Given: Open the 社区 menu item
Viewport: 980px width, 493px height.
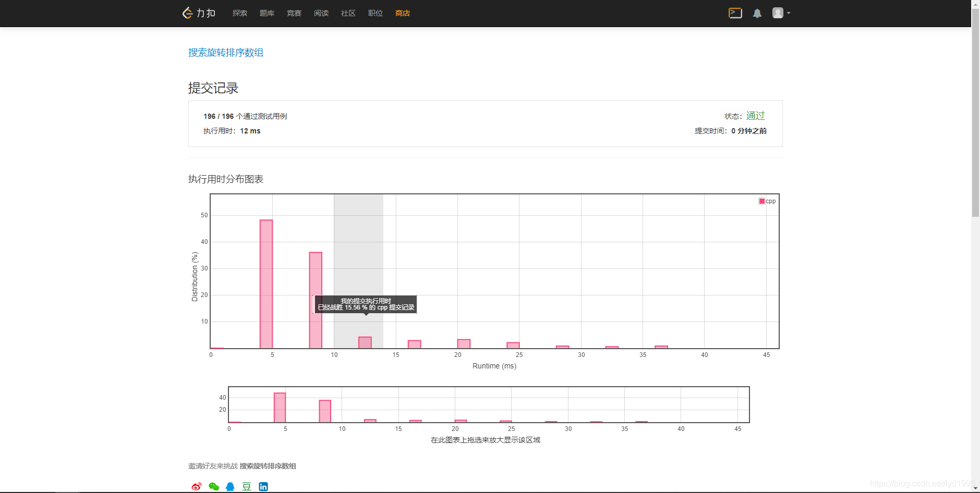Looking at the screenshot, I should (x=348, y=13).
